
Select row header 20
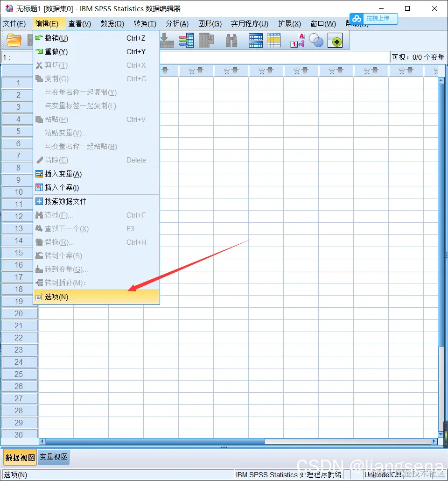click(x=20, y=313)
